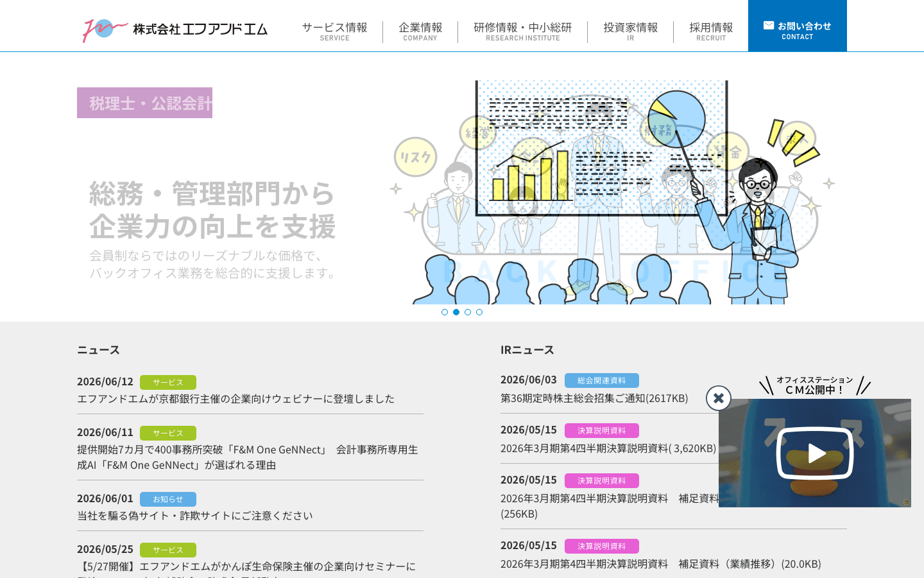
Task: Open the 偽サイト・詐欺サイト warning notice
Action: [x=195, y=516]
